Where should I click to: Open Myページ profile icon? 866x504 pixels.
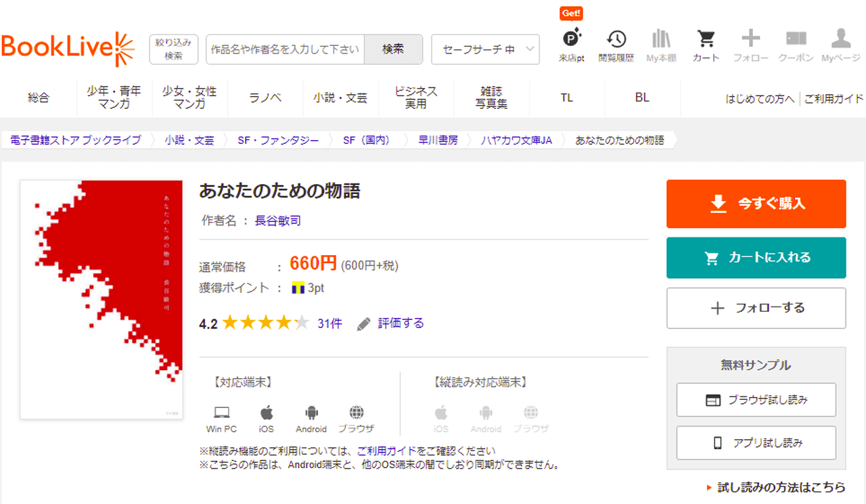coord(840,45)
